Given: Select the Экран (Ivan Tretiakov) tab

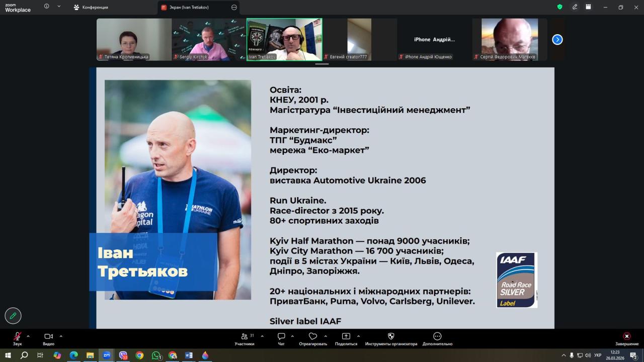Looking at the screenshot, I should 189,8.
